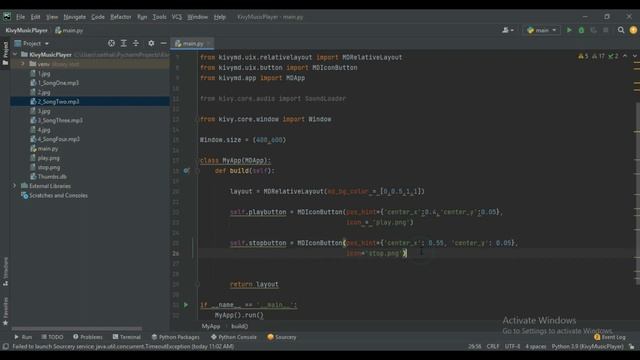Viewport: 640px width, 360px height.
Task: Toggle Structure side tab on left edge
Action: 5,271
